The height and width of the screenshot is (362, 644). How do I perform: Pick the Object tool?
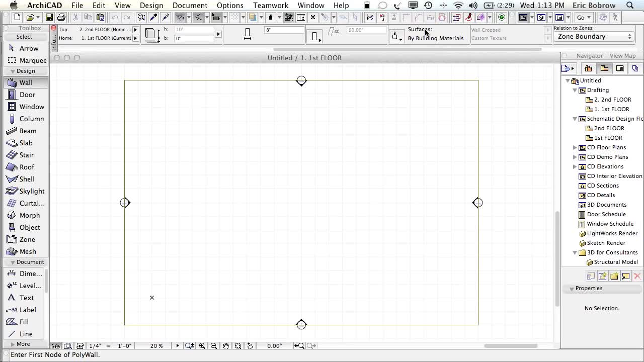(x=26, y=227)
